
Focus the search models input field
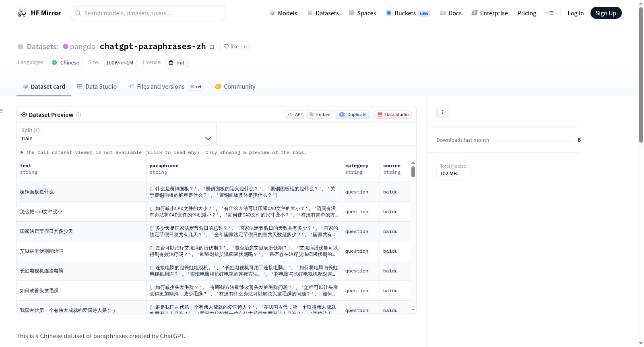pos(148,13)
